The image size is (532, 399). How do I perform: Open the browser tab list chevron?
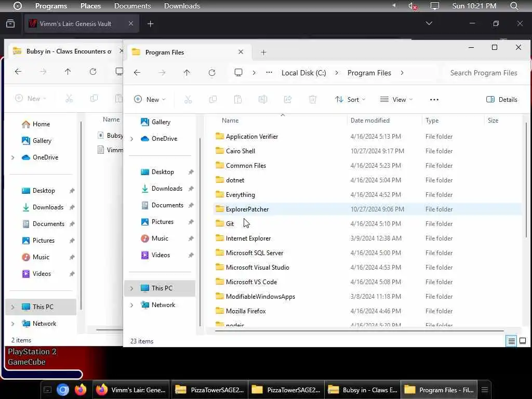pos(429,23)
